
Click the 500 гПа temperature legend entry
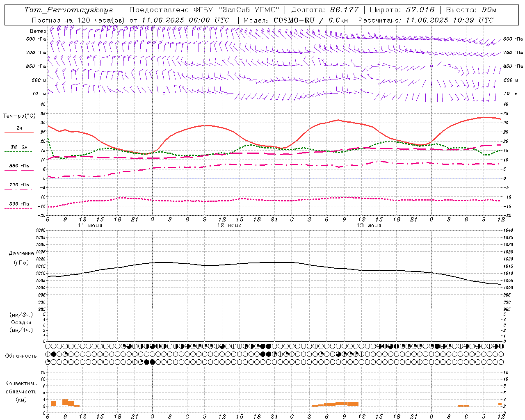tap(19, 204)
